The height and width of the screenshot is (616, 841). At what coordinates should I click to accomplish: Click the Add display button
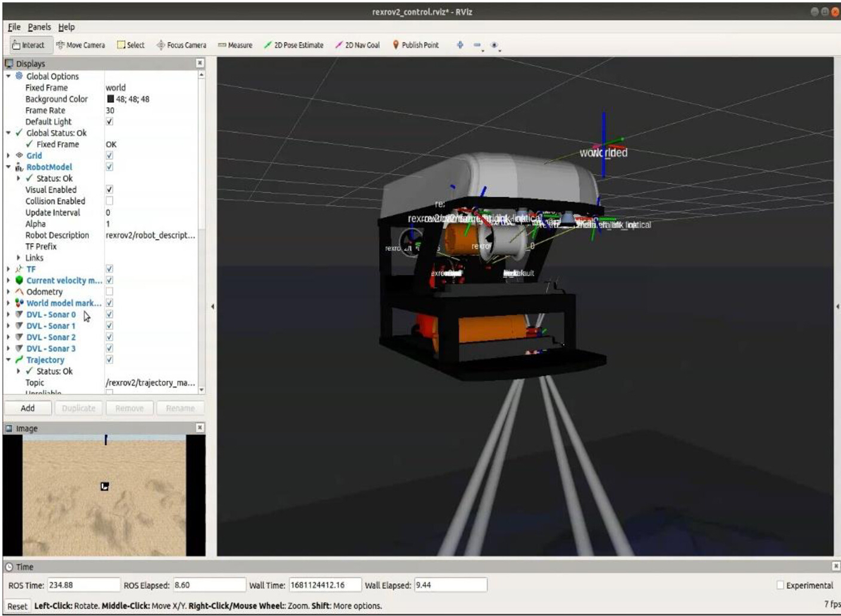[x=27, y=408]
